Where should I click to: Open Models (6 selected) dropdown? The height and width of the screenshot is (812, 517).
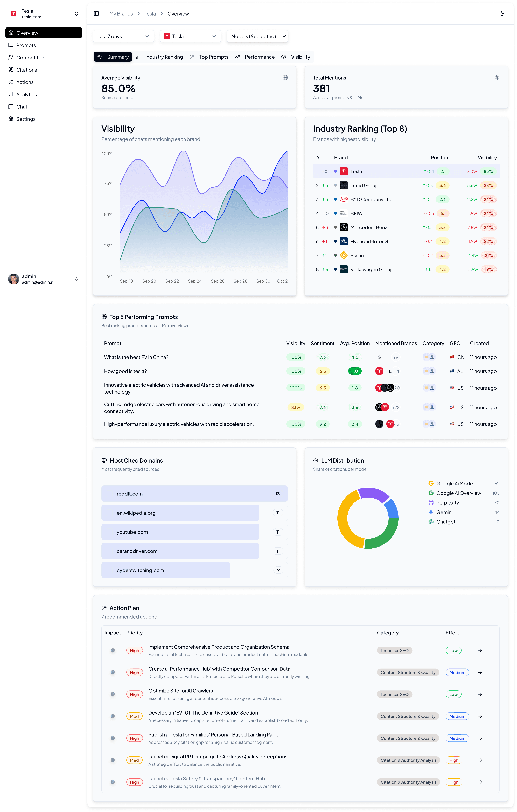tap(258, 36)
